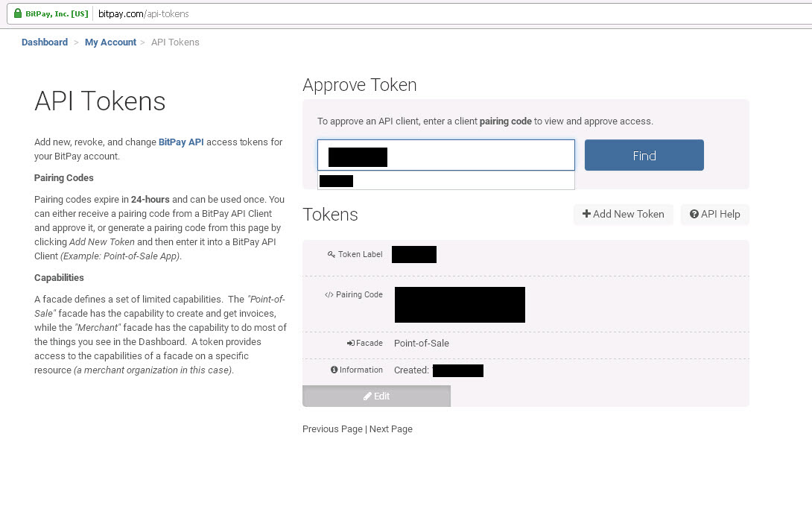Open the BitPay API link
The width and height of the screenshot is (812, 509).
[181, 142]
